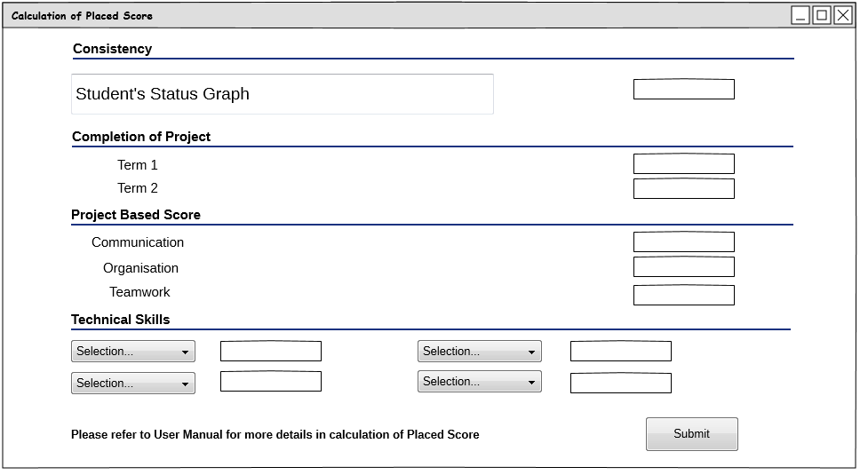Click the Consistency score input box
868x475 pixels.
pos(684,89)
